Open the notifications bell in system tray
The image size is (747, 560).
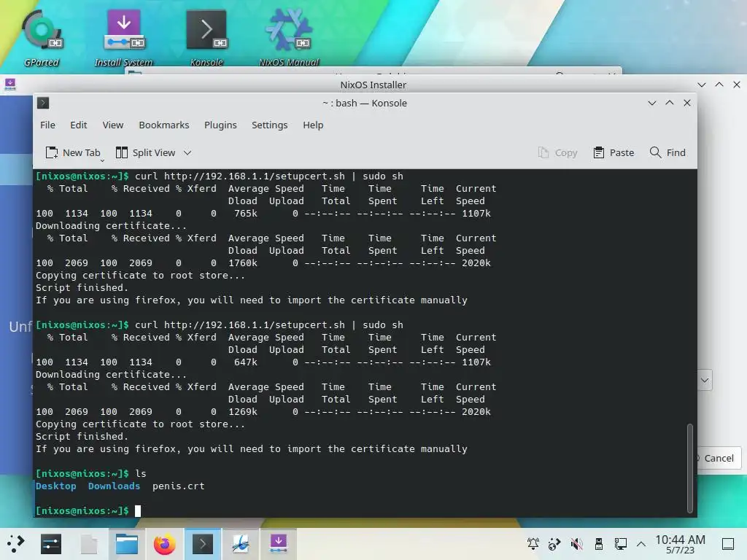click(x=533, y=544)
